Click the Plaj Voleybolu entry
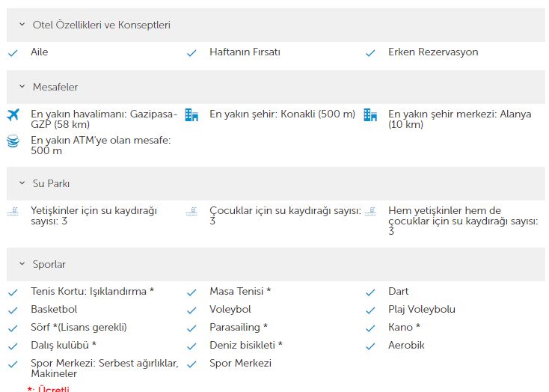This screenshot has height=392, width=549. pyautogui.click(x=422, y=309)
